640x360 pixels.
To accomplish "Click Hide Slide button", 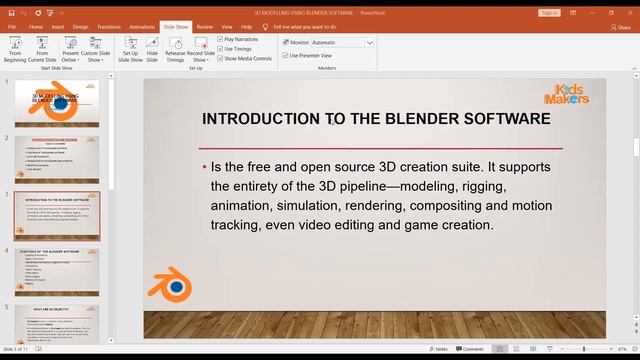I will (152, 49).
